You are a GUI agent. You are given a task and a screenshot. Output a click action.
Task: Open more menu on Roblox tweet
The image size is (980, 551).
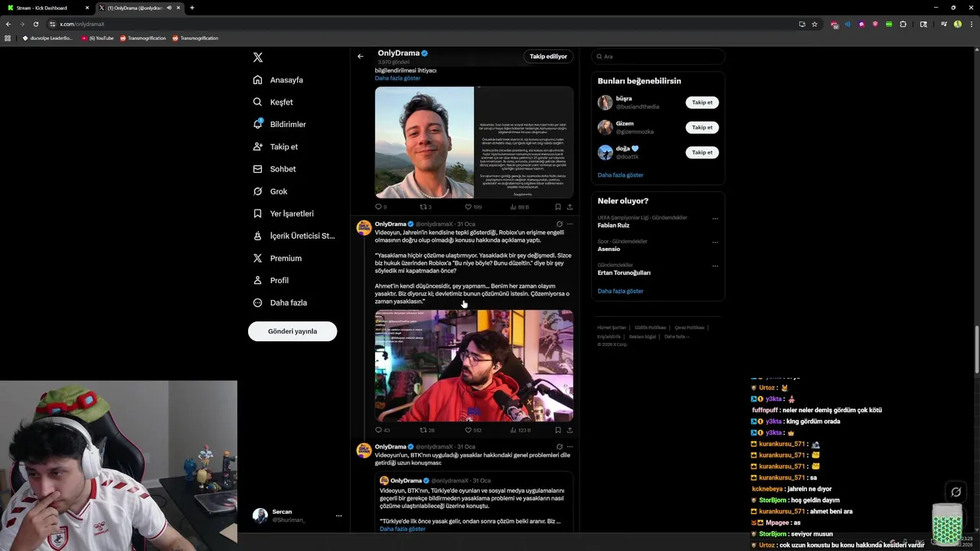coord(570,224)
